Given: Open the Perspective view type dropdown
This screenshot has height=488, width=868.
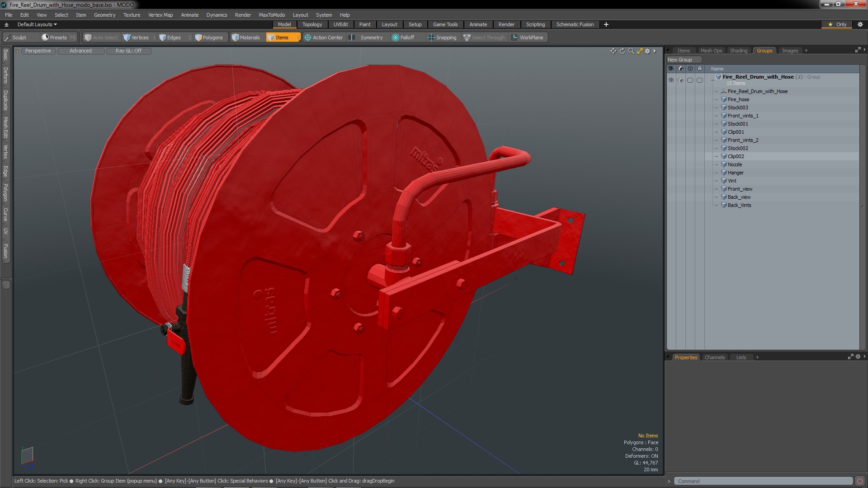Looking at the screenshot, I should 38,51.
